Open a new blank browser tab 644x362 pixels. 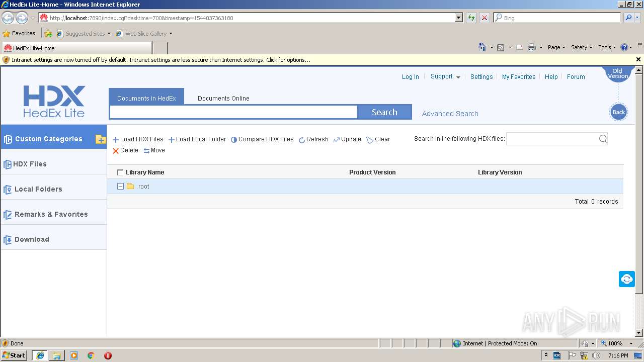[x=160, y=48]
